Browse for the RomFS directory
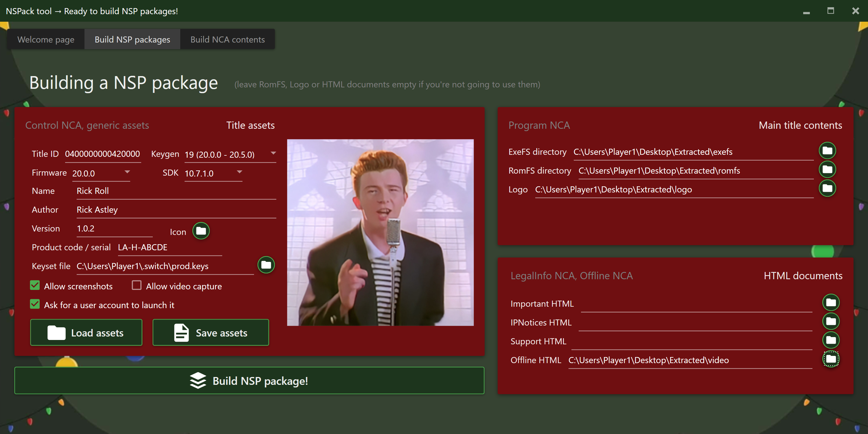Screen dimensions: 868x434 (x=827, y=170)
